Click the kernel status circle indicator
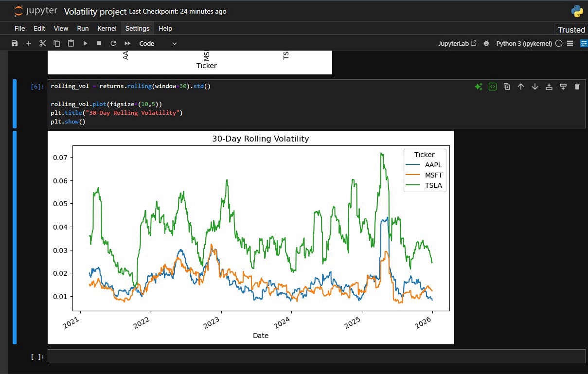This screenshot has width=588, height=374. point(559,43)
